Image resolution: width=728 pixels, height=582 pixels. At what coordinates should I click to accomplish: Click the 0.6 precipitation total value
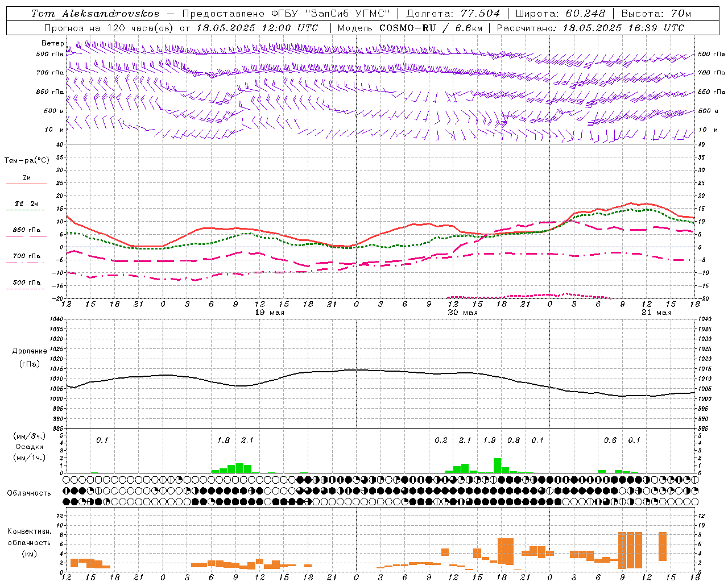[x=610, y=440]
